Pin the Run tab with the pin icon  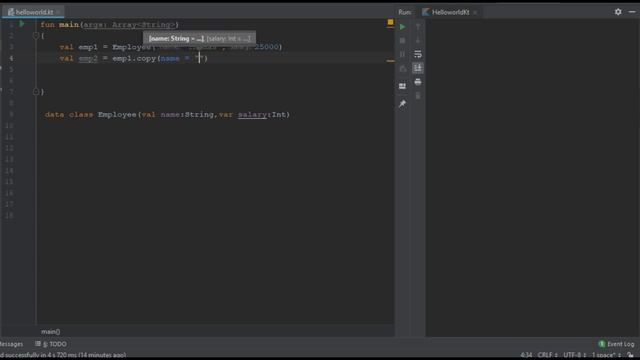[x=402, y=104]
